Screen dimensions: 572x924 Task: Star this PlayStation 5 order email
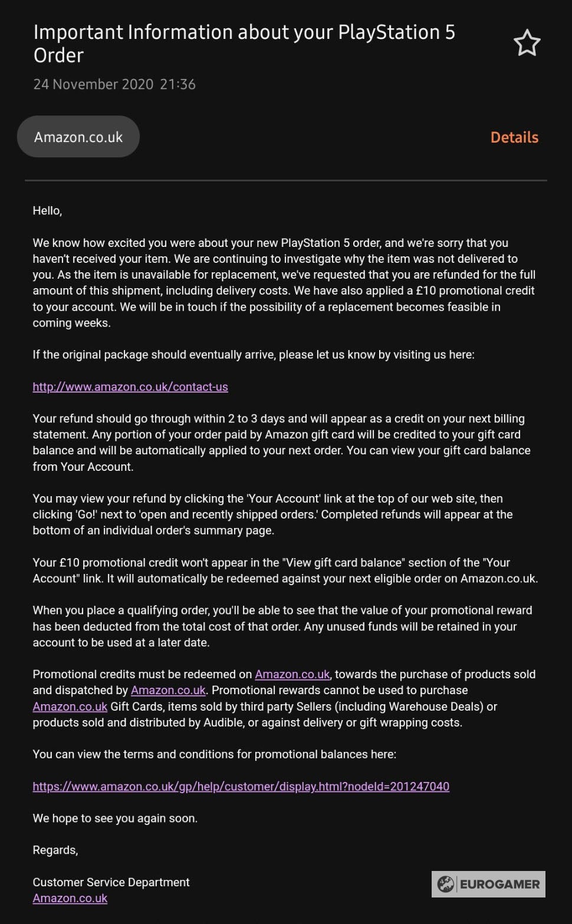click(527, 43)
